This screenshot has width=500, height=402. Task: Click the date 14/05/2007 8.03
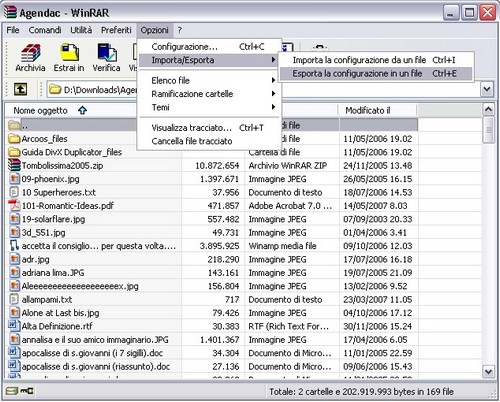(x=375, y=206)
